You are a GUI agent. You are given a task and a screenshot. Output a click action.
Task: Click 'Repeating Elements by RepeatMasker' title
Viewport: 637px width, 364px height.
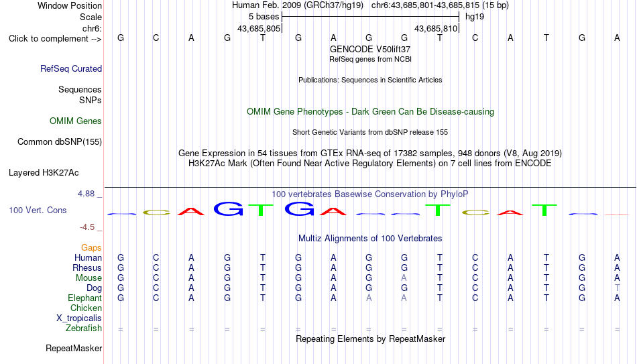tap(370, 339)
